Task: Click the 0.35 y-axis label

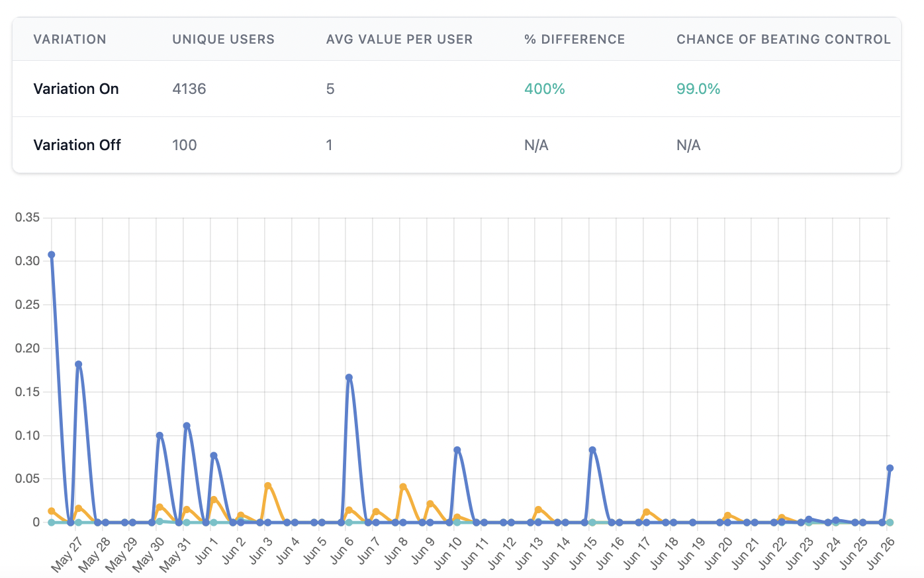Action: (x=28, y=218)
